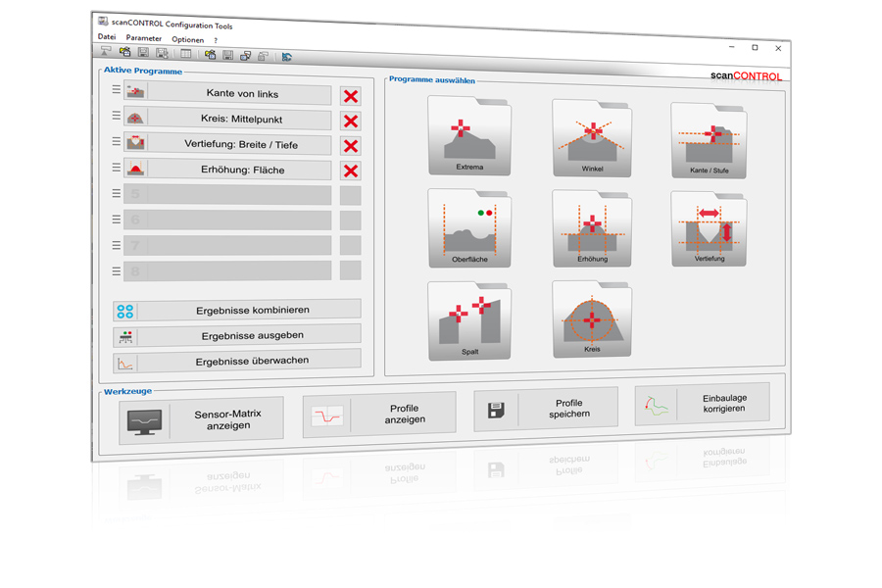
Task: Remove the Kante von links program
Action: 350,96
